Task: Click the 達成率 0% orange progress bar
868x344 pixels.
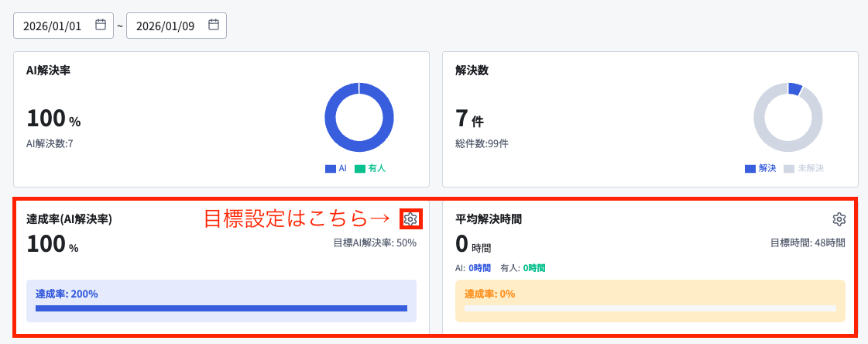Action: coord(650,308)
